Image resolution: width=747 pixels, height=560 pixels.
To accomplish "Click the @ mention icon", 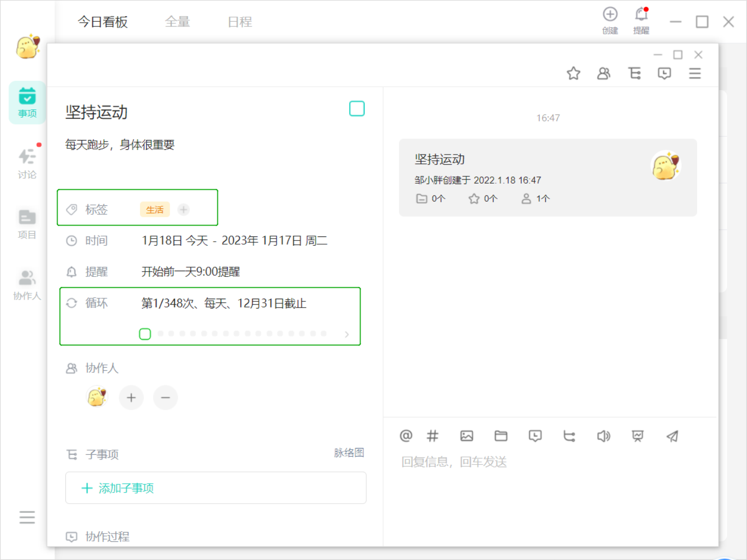I will 406,436.
